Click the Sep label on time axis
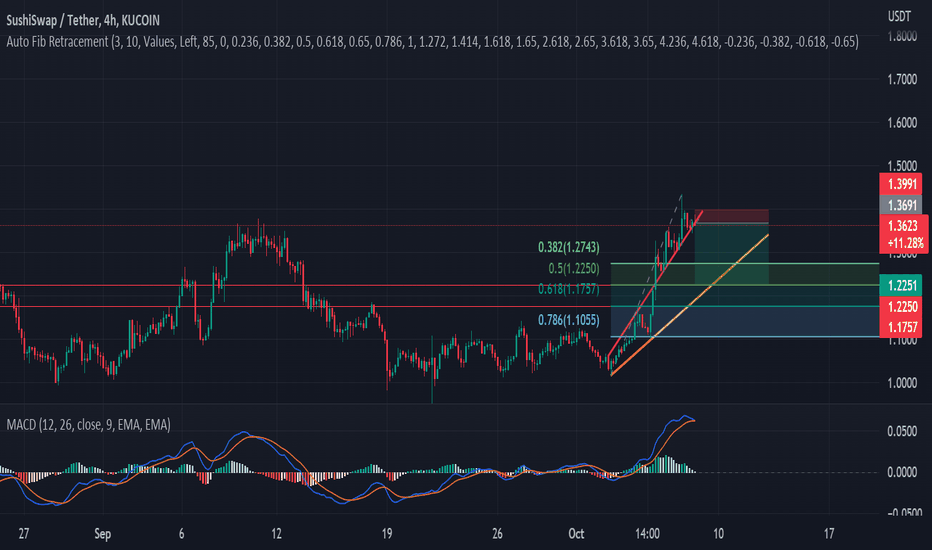 click(x=102, y=533)
